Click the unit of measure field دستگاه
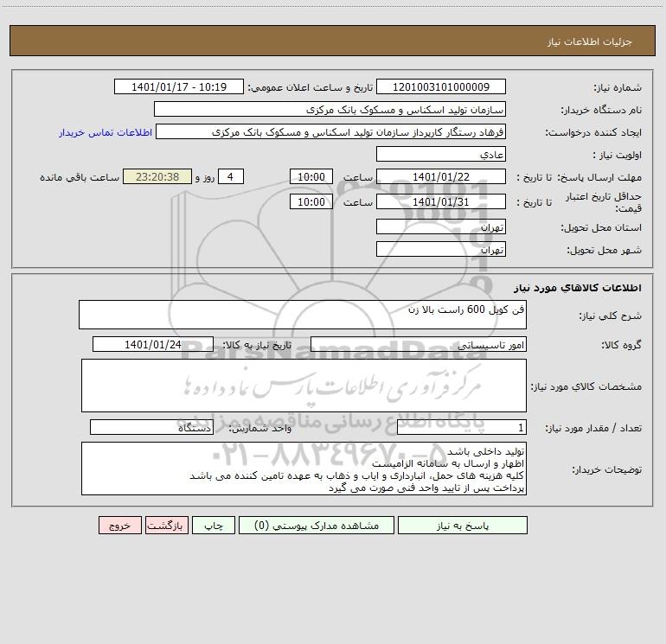The height and width of the screenshot is (644, 666). click(x=151, y=428)
